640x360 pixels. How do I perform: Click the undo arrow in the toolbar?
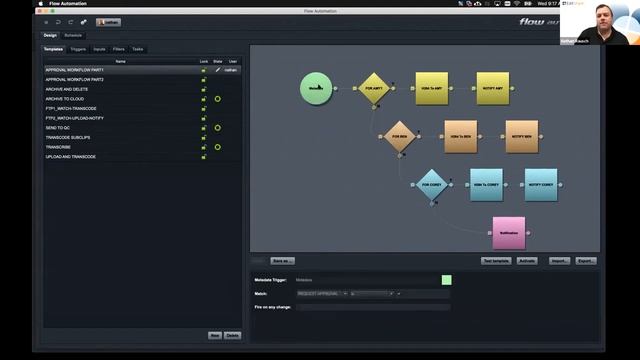pyautogui.click(x=58, y=22)
